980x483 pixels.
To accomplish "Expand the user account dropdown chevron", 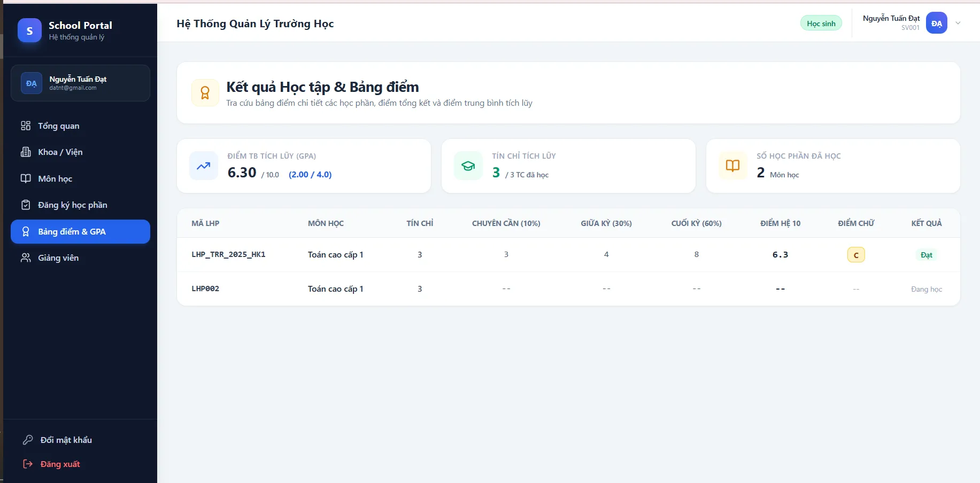I will tap(958, 23).
